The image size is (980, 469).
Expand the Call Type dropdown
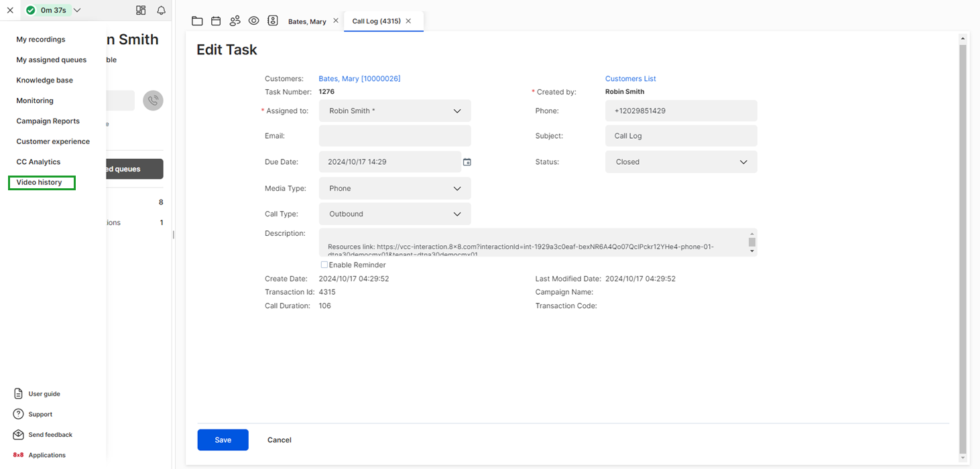(x=395, y=214)
